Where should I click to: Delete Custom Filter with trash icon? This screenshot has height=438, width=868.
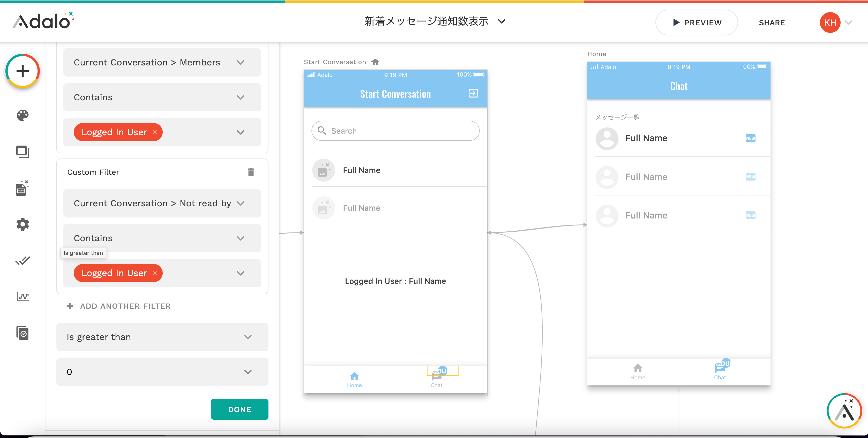tap(251, 172)
